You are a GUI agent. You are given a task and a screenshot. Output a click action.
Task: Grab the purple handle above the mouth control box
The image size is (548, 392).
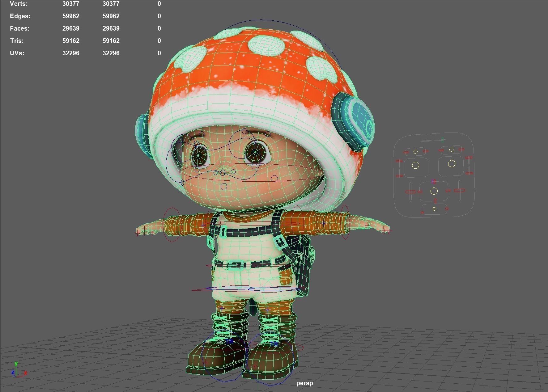(433, 181)
